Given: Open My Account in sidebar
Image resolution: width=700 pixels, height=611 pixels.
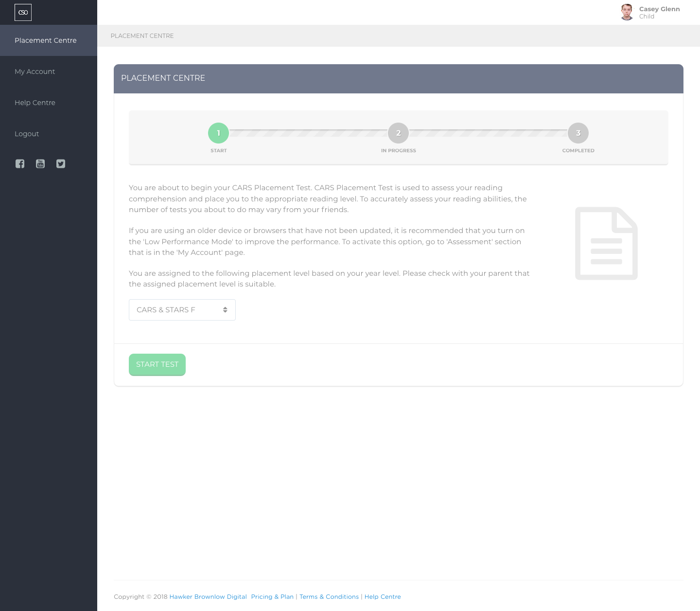Looking at the screenshot, I should click(x=49, y=72).
